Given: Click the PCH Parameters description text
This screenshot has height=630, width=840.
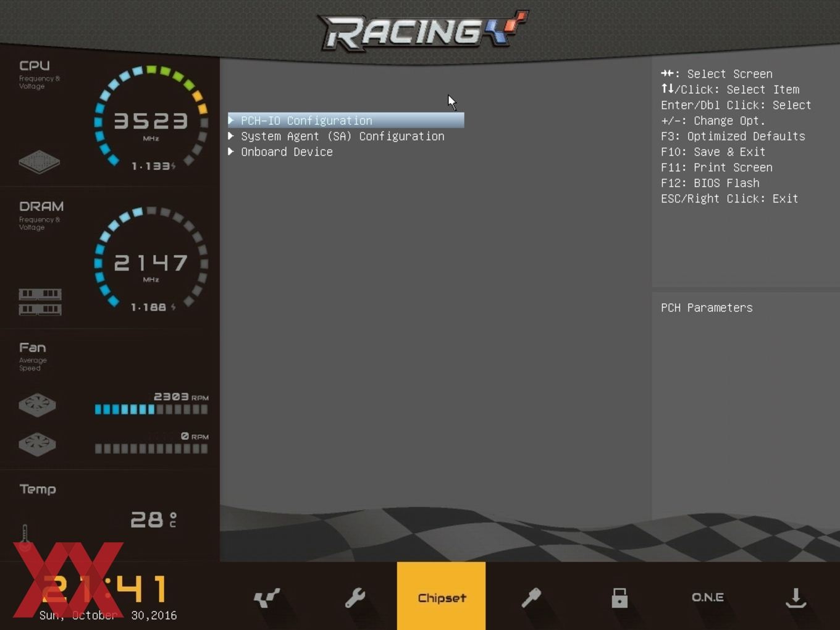Looking at the screenshot, I should 707,308.
